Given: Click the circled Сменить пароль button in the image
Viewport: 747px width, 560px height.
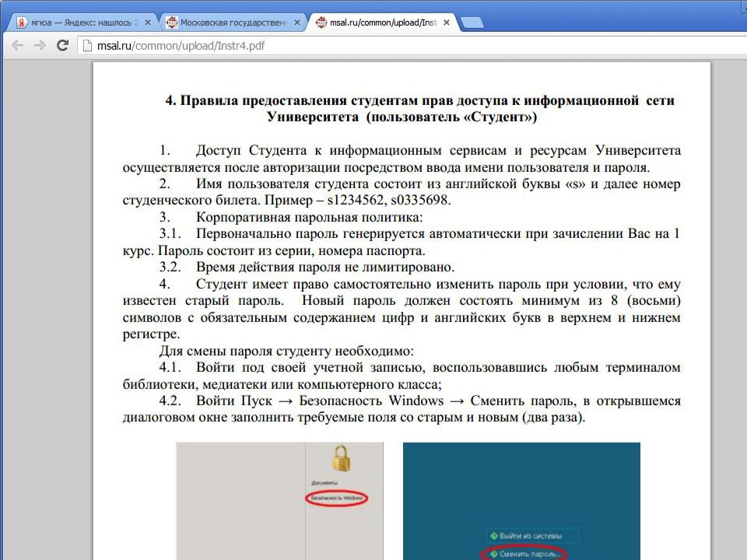Looking at the screenshot, I should (x=524, y=554).
